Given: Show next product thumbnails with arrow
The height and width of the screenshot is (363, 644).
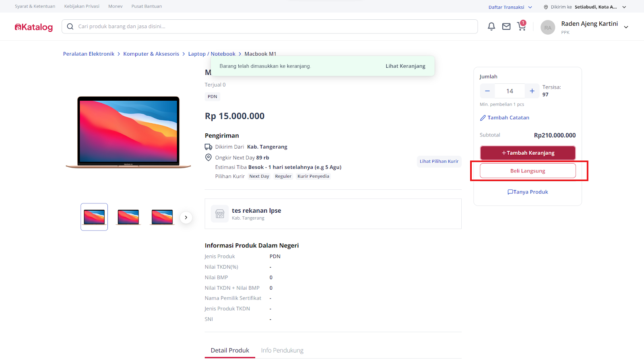Looking at the screenshot, I should pyautogui.click(x=186, y=218).
